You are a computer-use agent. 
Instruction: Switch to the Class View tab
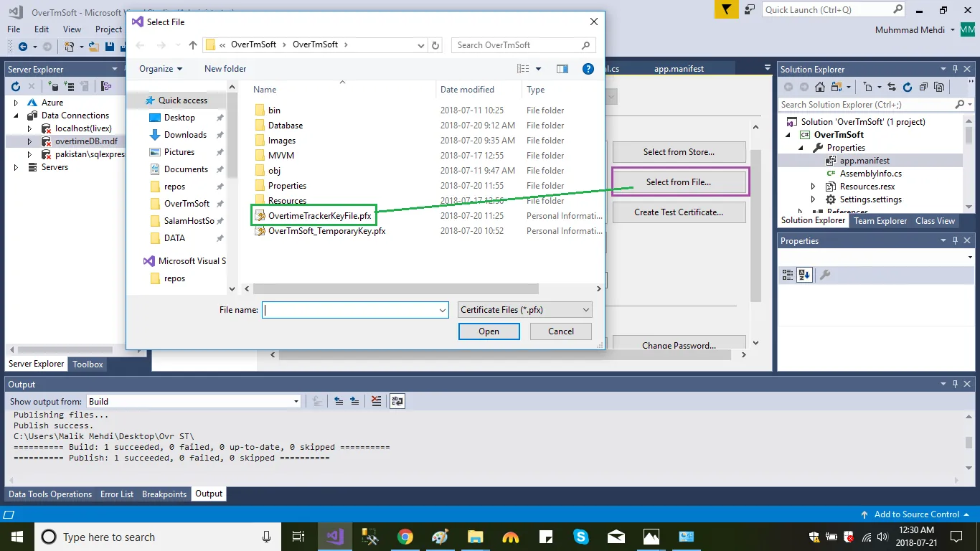point(935,221)
